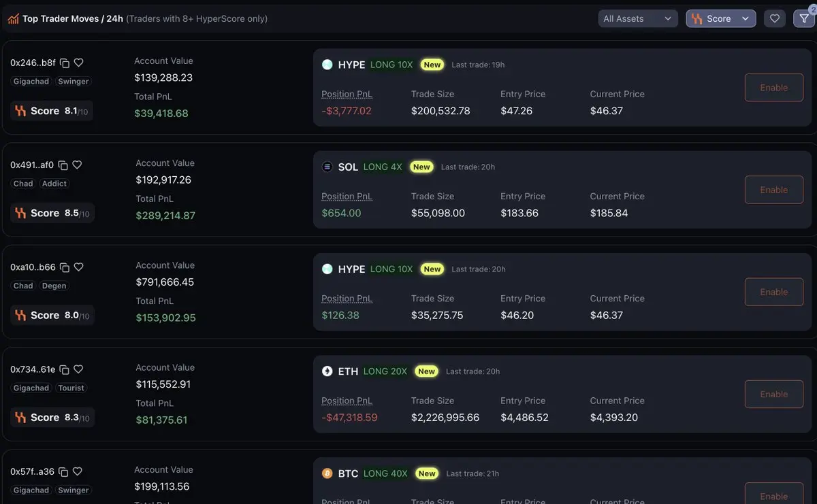Click Trade Size $200,532.78

(x=440, y=111)
